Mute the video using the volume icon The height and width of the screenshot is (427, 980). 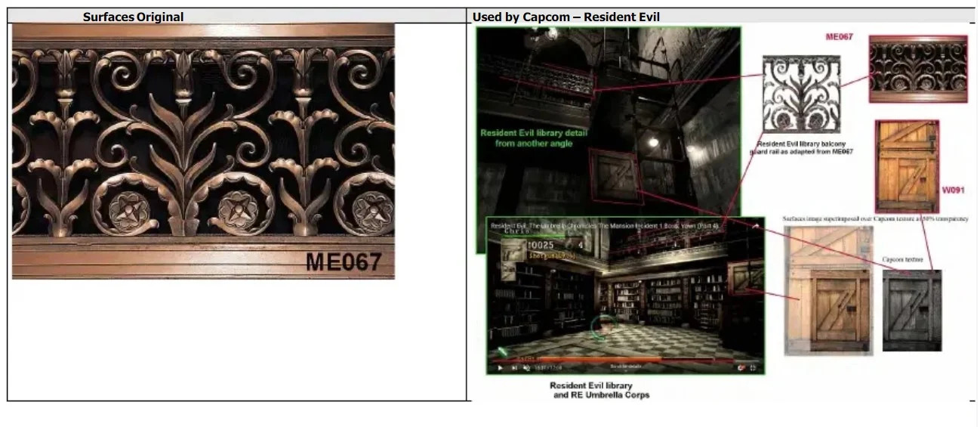[526, 368]
